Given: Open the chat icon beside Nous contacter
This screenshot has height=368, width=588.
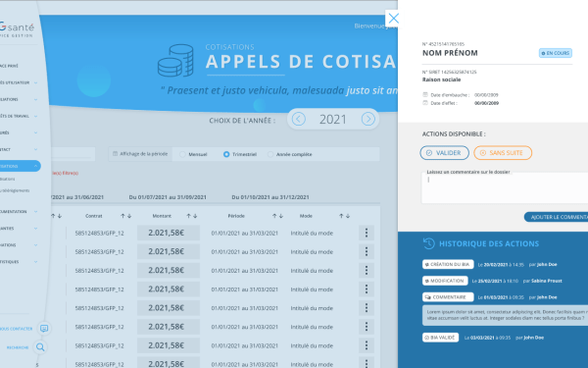Looking at the screenshot, I should coord(44,329).
